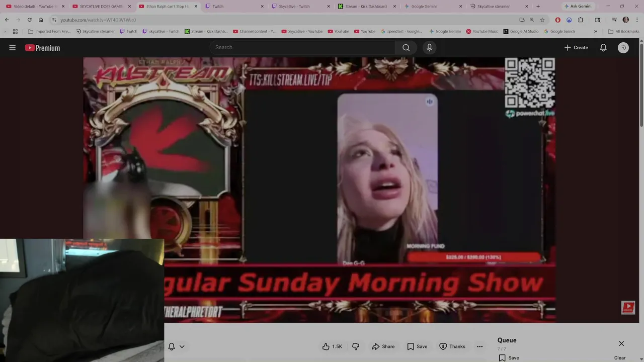Open Stream - Kick Dashboard bookmark

(206, 31)
